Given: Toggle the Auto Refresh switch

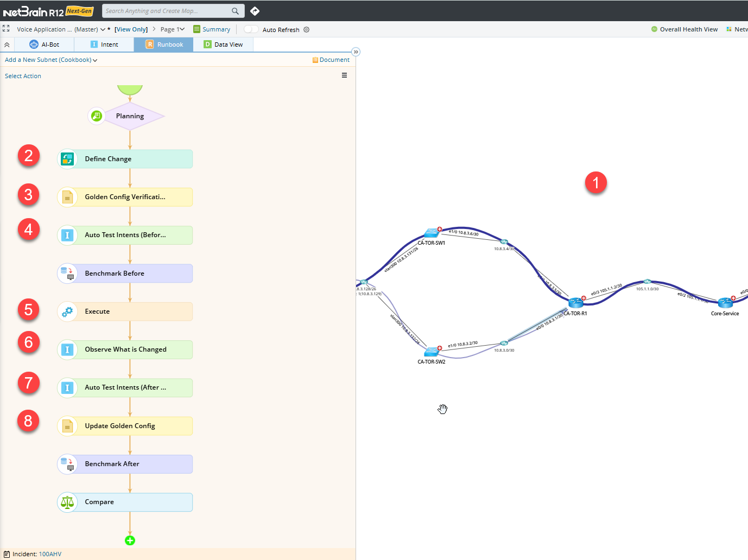Looking at the screenshot, I should (251, 29).
